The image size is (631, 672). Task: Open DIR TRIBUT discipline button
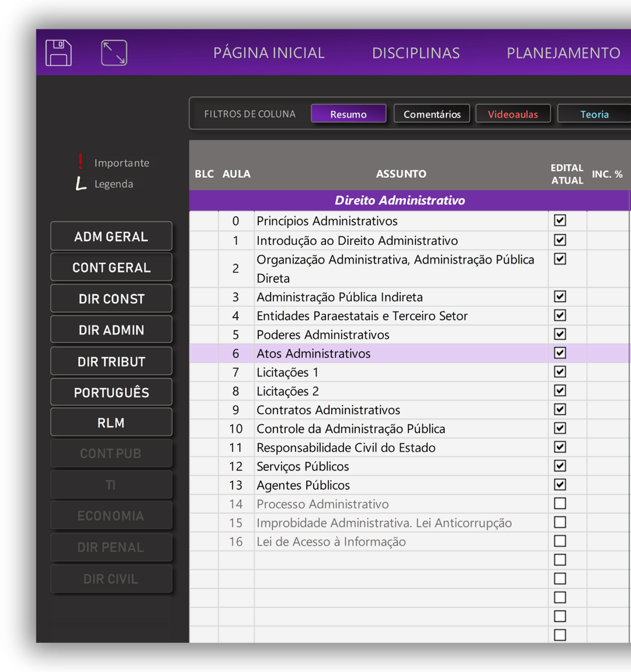[x=111, y=361]
